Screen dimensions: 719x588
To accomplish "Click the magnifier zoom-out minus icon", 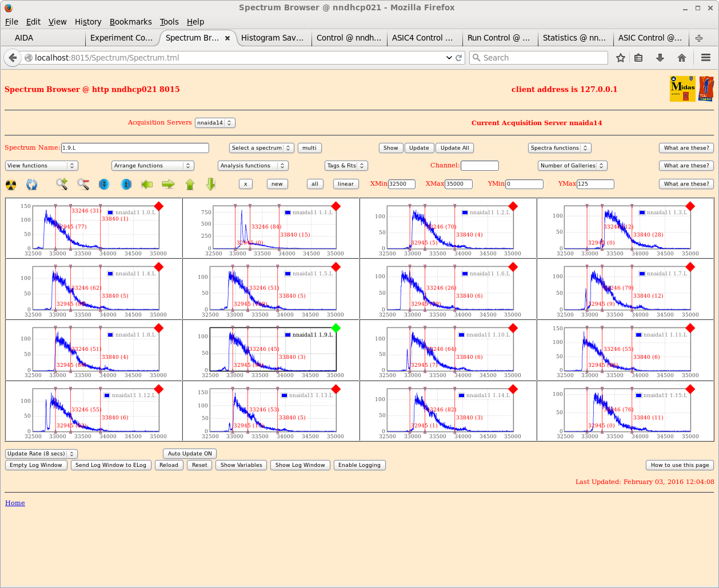I will [83, 184].
